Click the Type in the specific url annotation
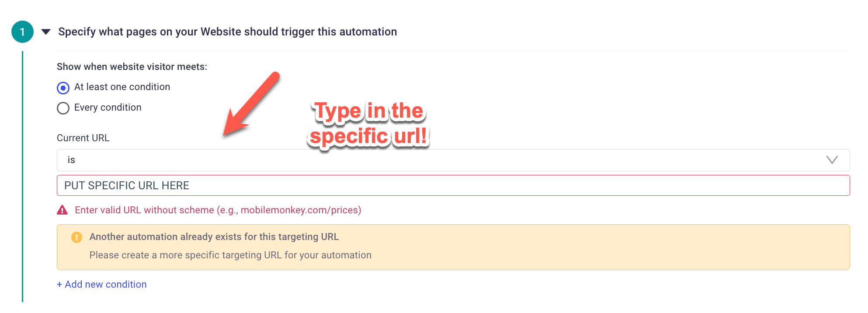This screenshot has width=868, height=313. click(369, 124)
